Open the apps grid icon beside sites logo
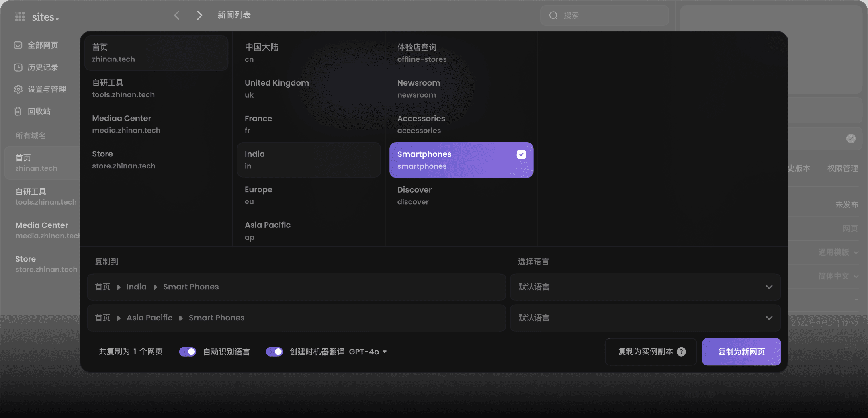868x418 pixels. coord(20,17)
